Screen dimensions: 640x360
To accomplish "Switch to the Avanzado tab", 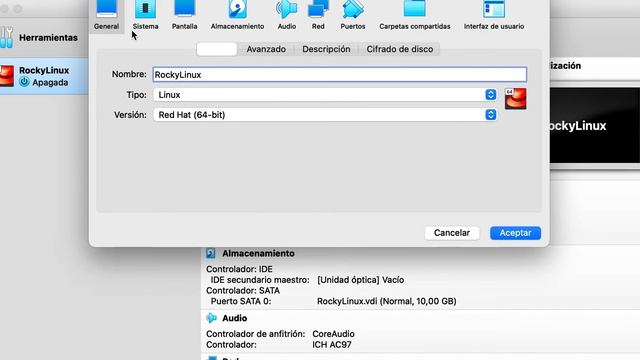I will 266,49.
